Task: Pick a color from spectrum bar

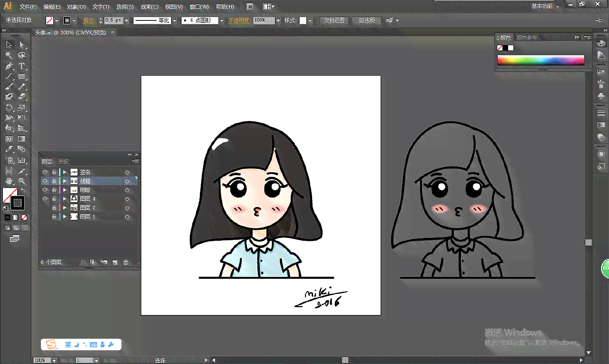Action: 541,60
